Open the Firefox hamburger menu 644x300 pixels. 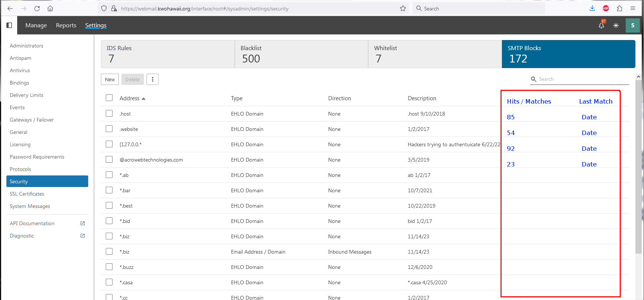[632, 9]
